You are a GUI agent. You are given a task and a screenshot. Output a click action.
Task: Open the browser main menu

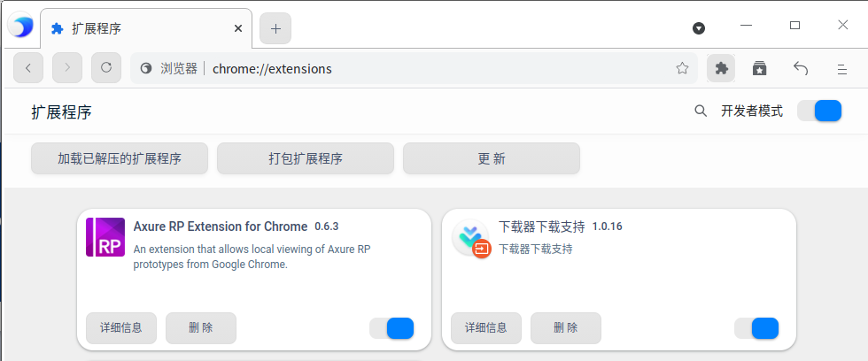pos(842,68)
